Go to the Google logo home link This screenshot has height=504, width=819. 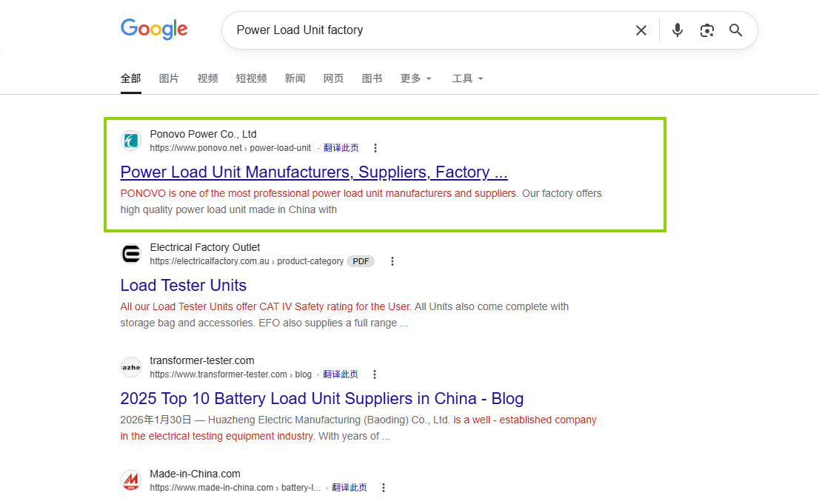click(x=154, y=30)
